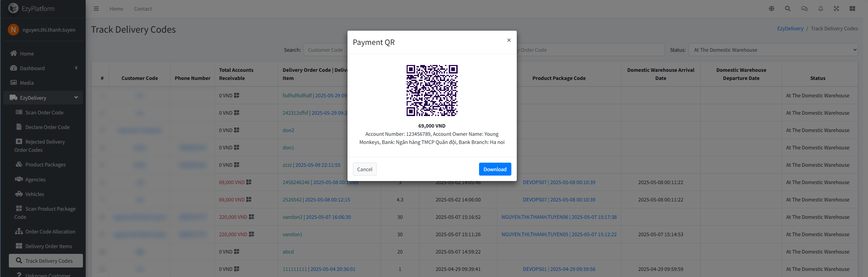Toggle fullscreen expand icon
Viewport: 868px width, 277px height.
click(836, 9)
